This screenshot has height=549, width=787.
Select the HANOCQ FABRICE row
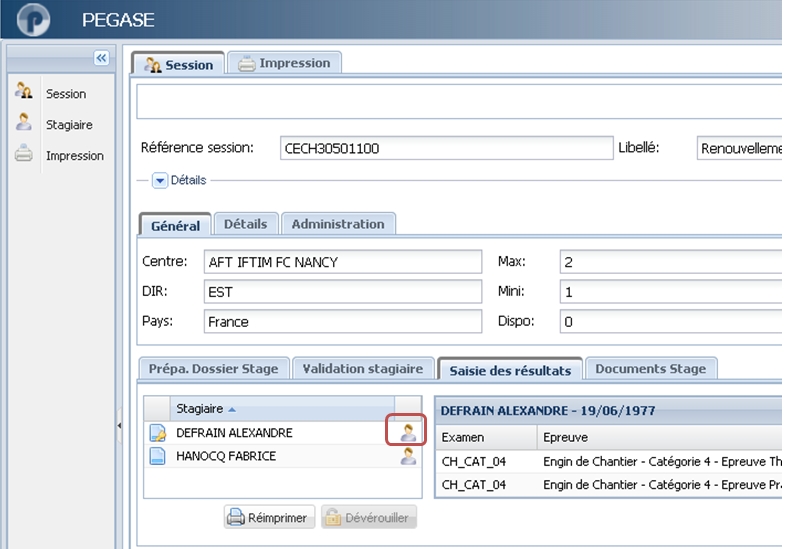coord(283,456)
